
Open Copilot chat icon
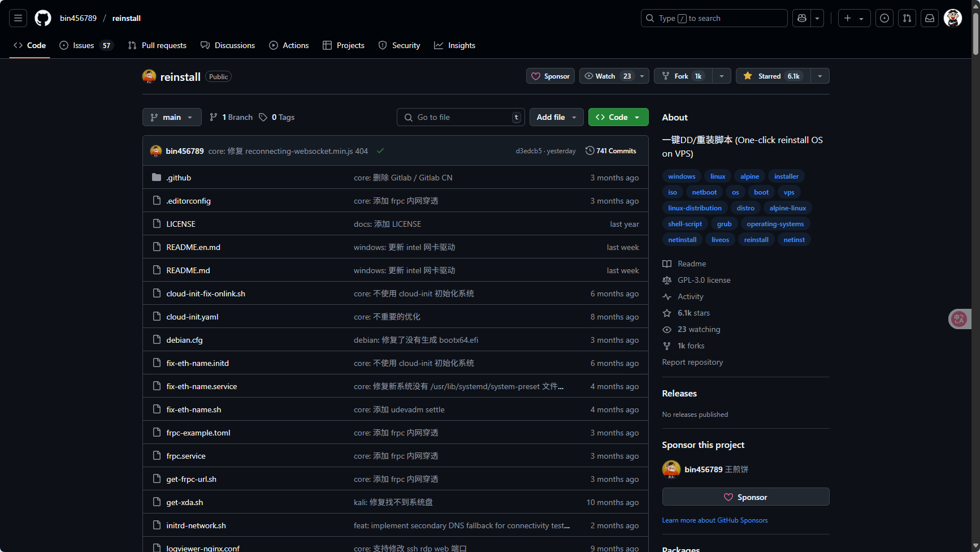tap(801, 18)
